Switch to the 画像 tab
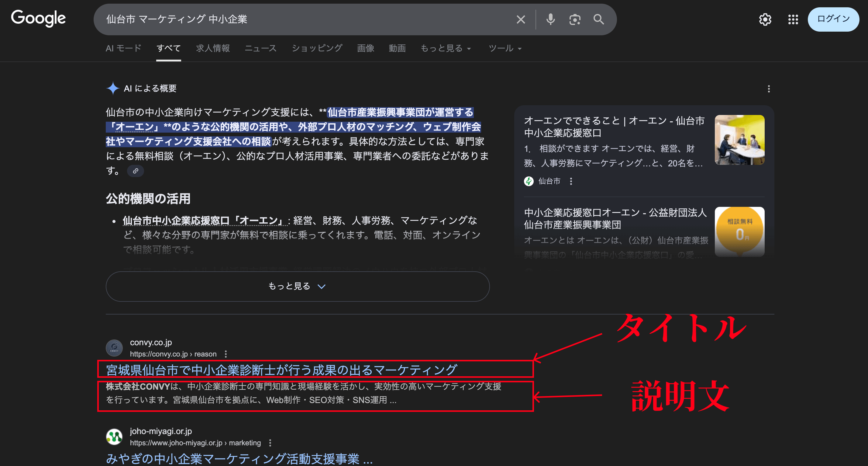 365,48
